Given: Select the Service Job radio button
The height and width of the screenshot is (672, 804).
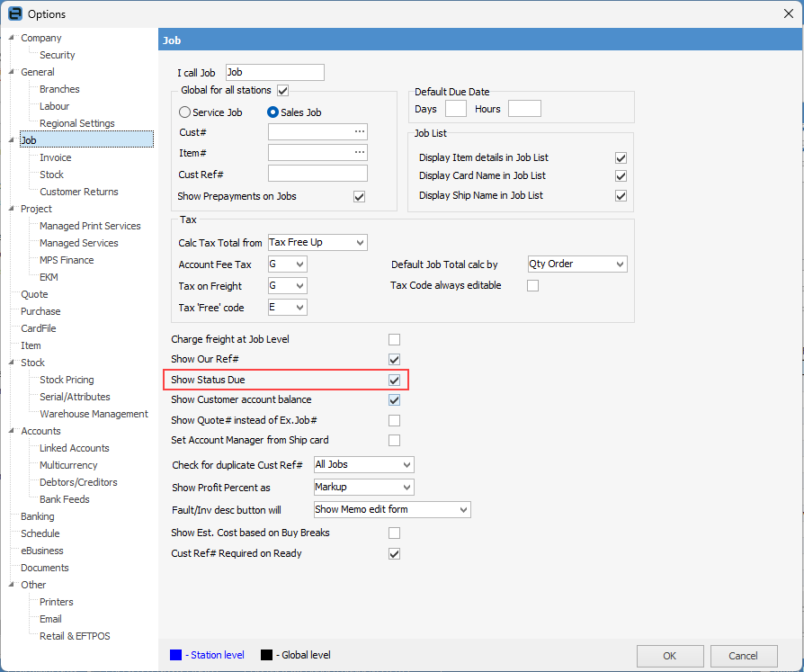Looking at the screenshot, I should 185,112.
